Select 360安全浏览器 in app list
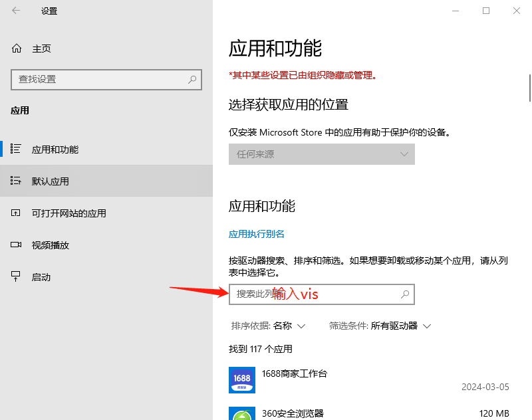This screenshot has height=420, width=532. (x=369, y=412)
